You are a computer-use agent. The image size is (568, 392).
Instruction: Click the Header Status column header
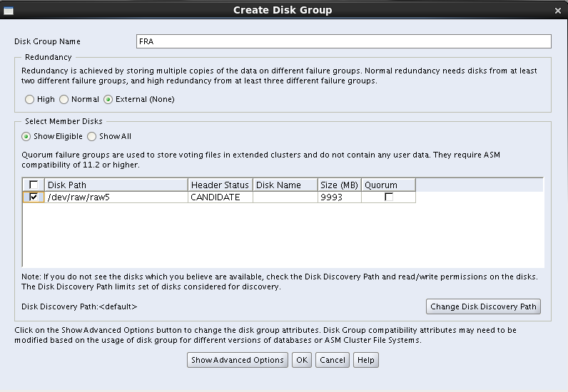(x=220, y=185)
